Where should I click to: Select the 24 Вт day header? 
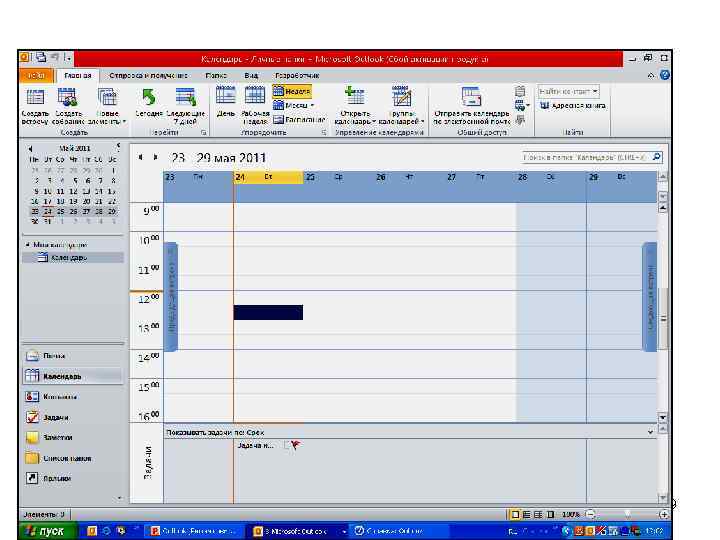tap(268, 177)
